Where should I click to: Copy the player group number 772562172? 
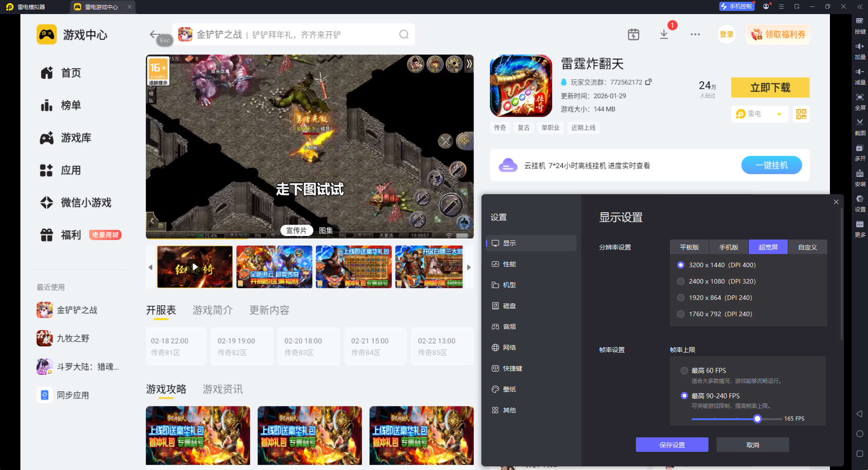tap(649, 82)
